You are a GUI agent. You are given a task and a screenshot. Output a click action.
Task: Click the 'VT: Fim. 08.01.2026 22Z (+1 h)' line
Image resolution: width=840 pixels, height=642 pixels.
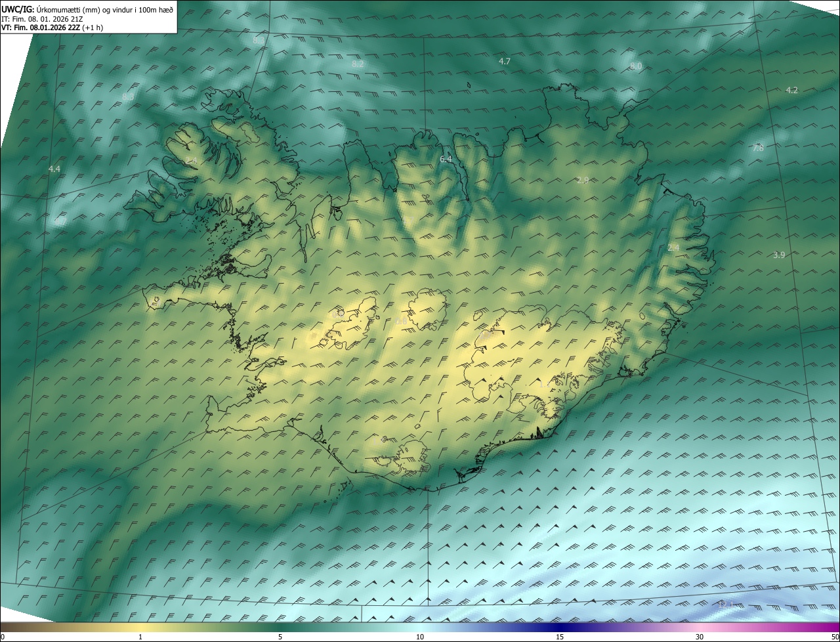tap(52, 28)
